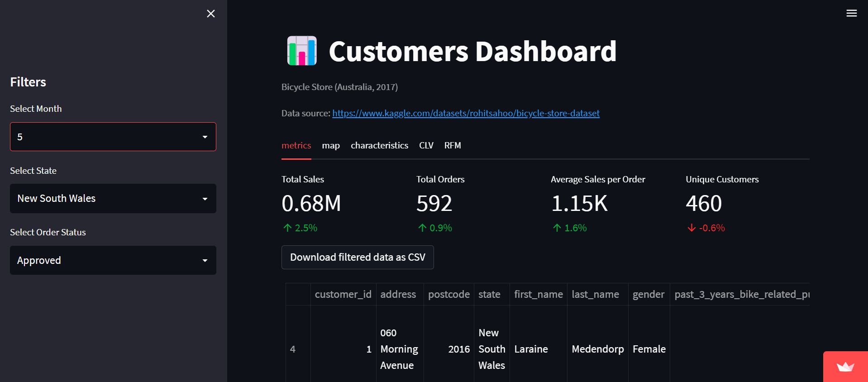868x382 pixels.
Task: Click the Medendorp last name cell
Action: point(597,349)
